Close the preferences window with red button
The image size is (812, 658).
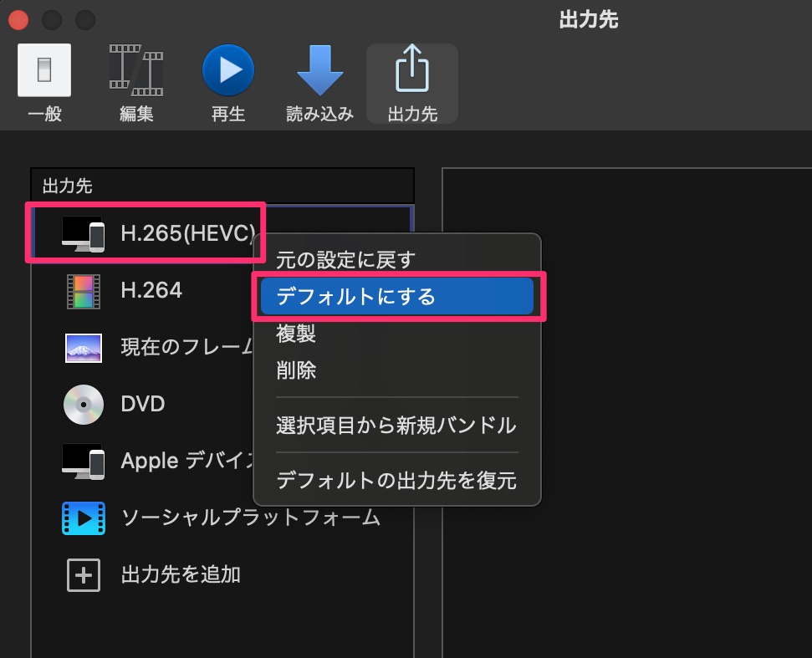point(18,20)
